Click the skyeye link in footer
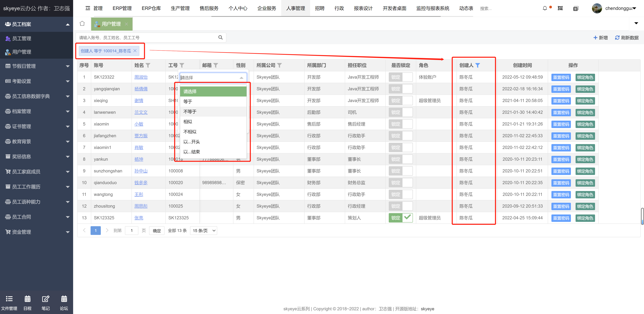The height and width of the screenshot is (314, 644). pos(427,309)
